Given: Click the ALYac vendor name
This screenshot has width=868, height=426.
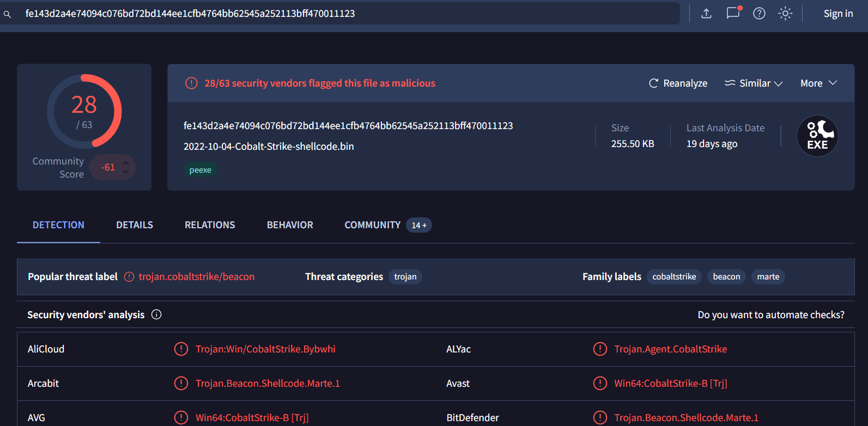Looking at the screenshot, I should pos(458,349).
